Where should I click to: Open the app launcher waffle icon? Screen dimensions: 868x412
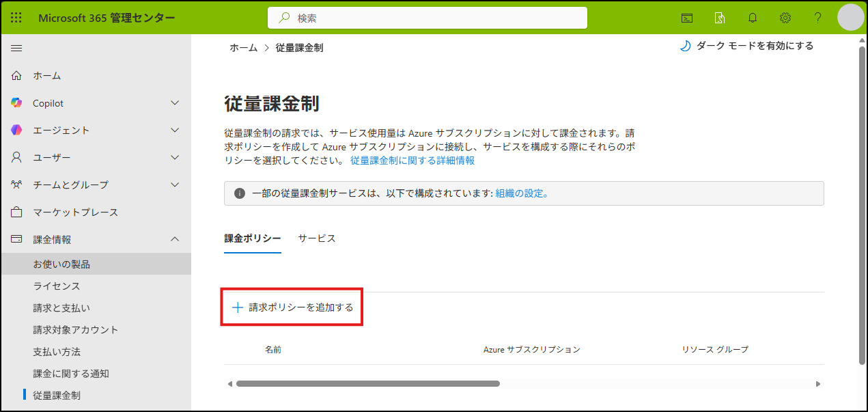coord(16,18)
